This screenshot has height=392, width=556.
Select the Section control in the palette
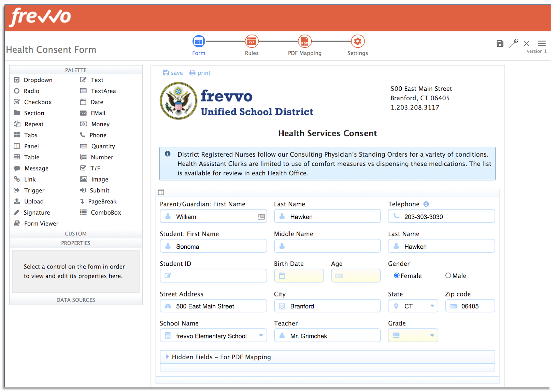[x=29, y=113]
